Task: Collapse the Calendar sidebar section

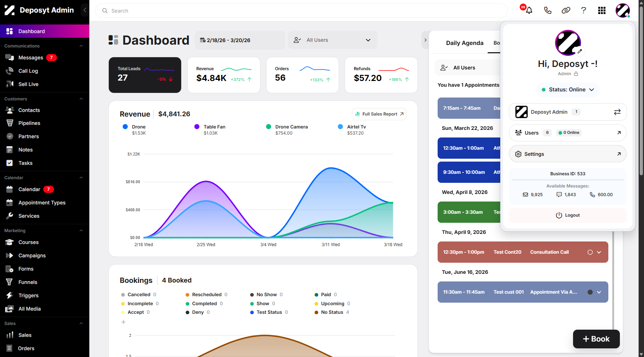Action: [x=81, y=178]
